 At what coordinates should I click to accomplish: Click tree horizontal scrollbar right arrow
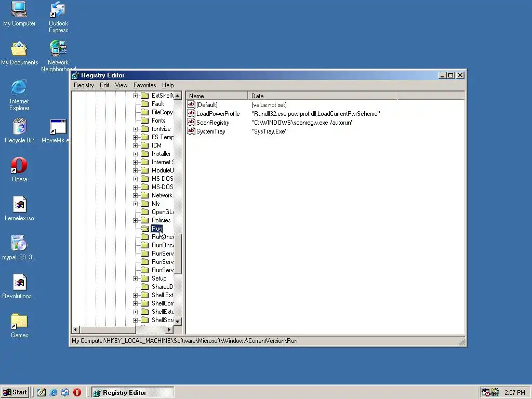[169, 329]
